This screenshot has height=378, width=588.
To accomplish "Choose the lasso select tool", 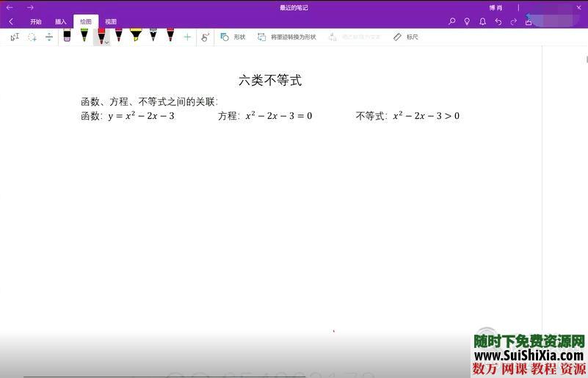I will tap(32, 37).
